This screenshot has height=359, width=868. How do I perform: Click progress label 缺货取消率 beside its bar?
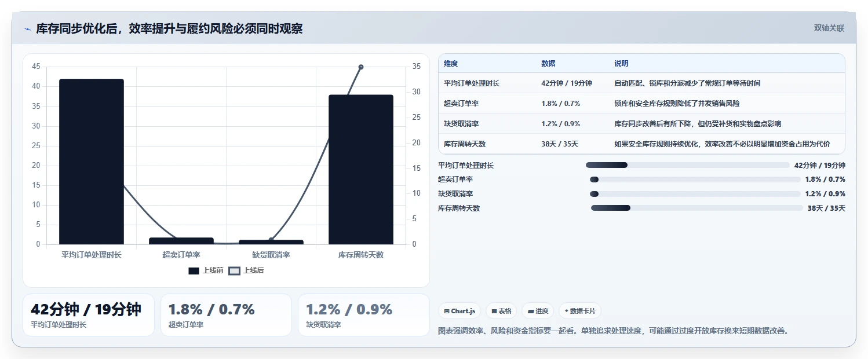455,194
